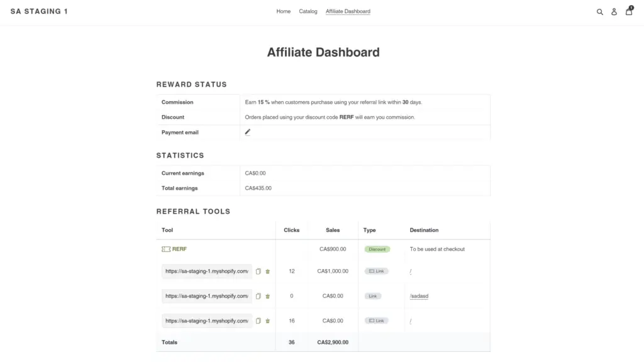Edit payment email with the pencil icon
The width and height of the screenshot is (644, 362).
(x=248, y=132)
